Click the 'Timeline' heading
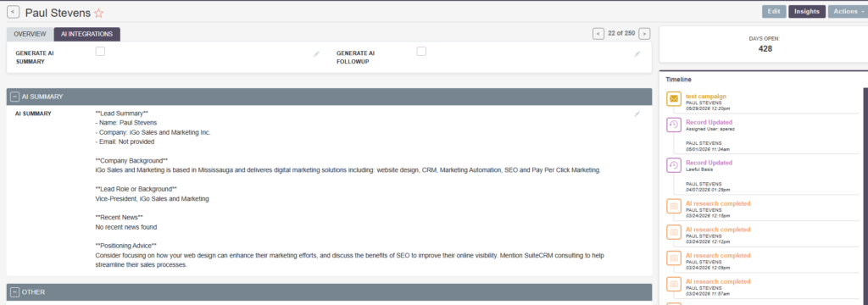 678,80
